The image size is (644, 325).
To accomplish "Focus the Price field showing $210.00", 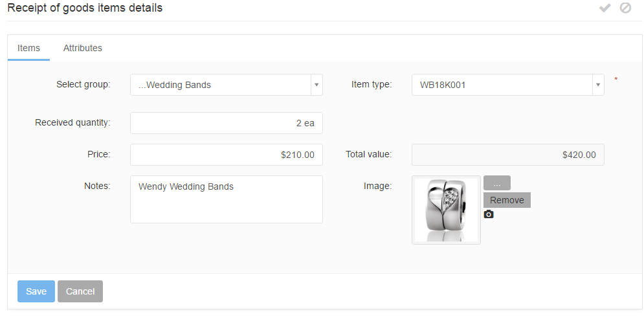I will point(226,155).
